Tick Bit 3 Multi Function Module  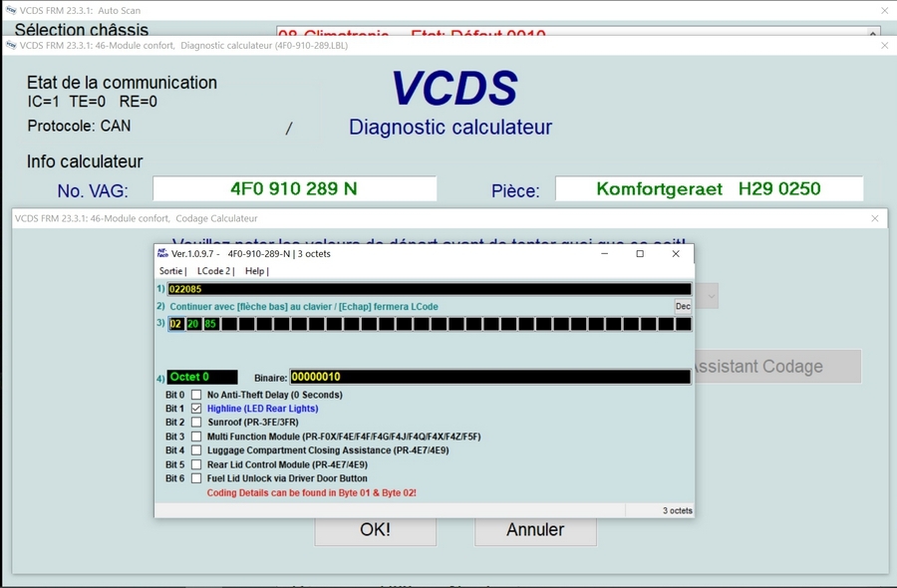pos(196,437)
